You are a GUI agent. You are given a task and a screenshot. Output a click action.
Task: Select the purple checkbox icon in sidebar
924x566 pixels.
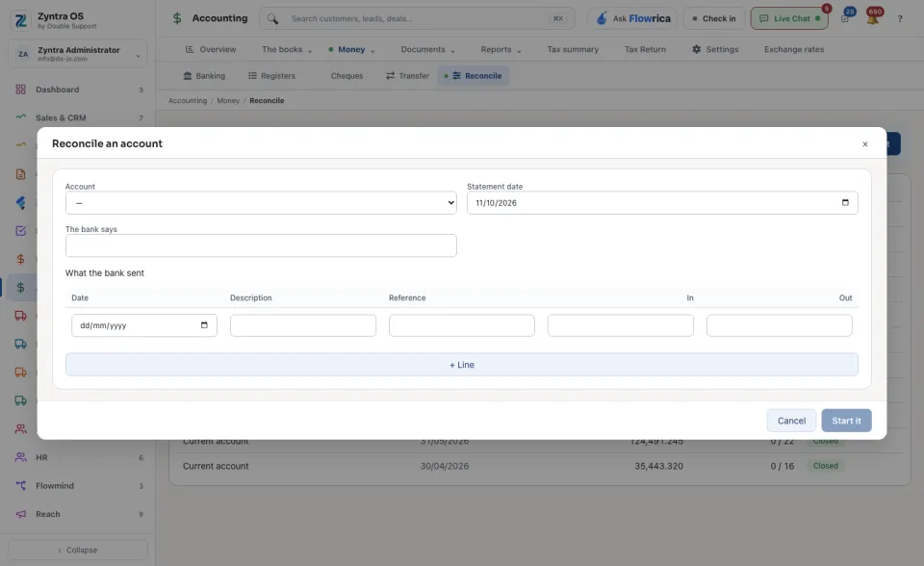coord(20,230)
